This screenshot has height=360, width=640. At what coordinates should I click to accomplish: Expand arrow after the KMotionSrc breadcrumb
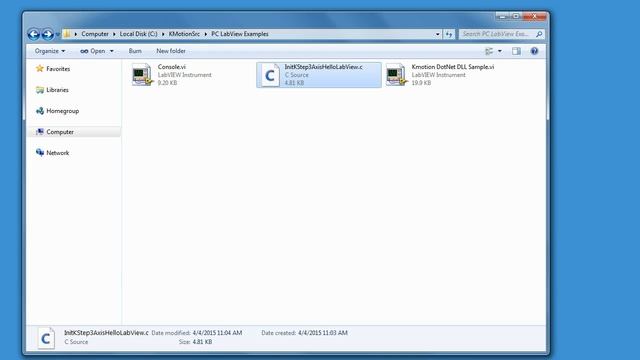point(206,34)
